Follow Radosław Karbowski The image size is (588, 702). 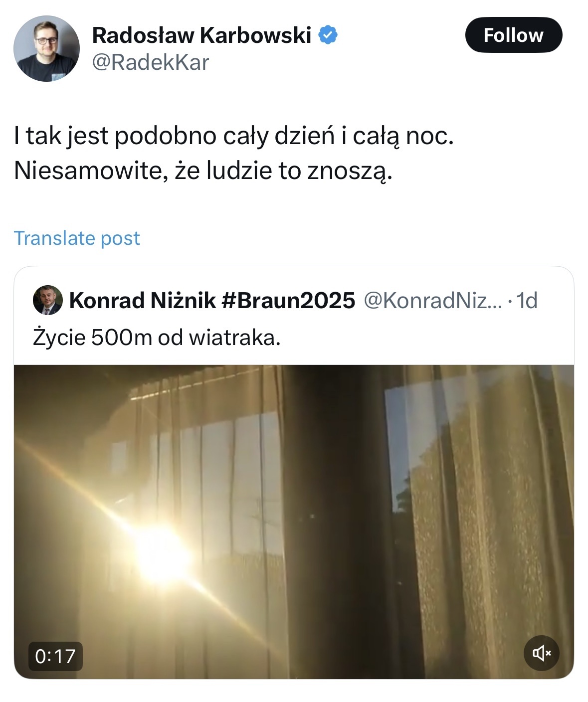513,35
